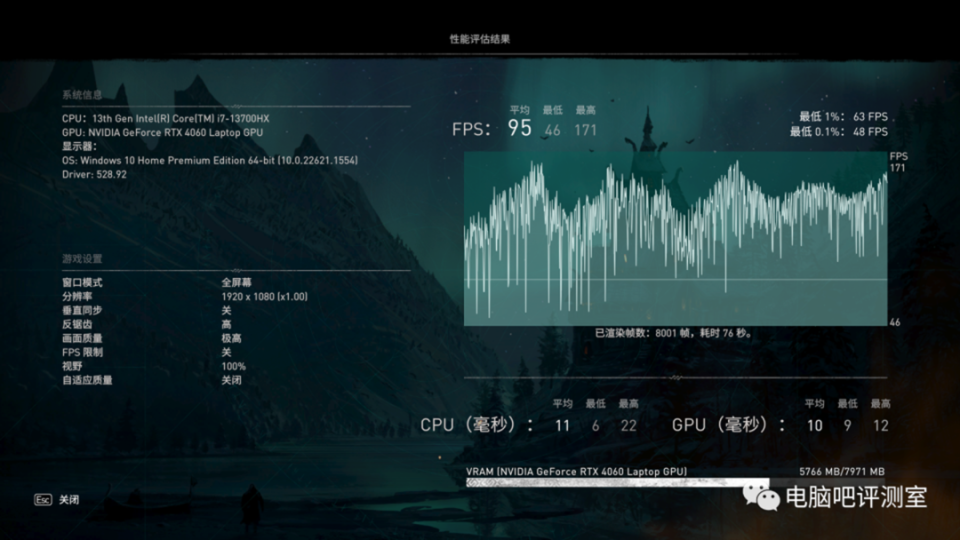
Task: Click the maximum FPS value 171 beside 46
Action: pyautogui.click(x=585, y=130)
